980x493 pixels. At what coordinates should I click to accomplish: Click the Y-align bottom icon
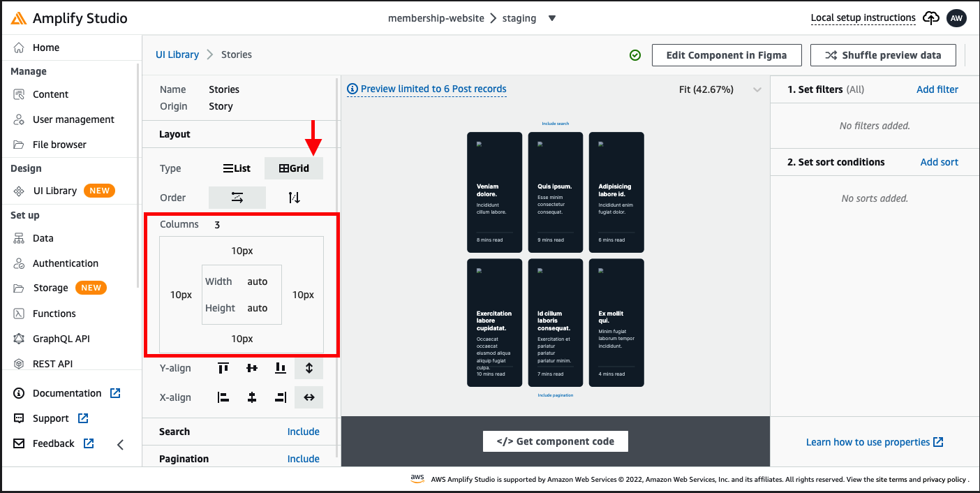tap(281, 368)
